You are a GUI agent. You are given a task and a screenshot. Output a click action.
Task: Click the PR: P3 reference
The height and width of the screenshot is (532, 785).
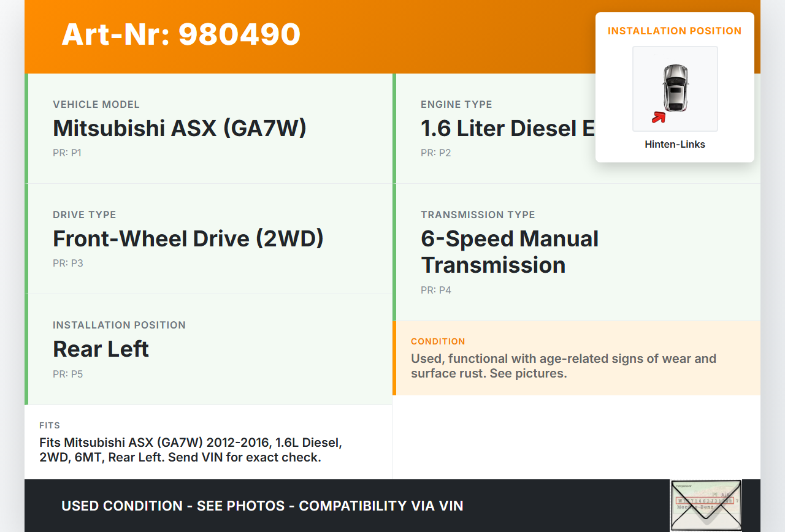[x=67, y=264]
